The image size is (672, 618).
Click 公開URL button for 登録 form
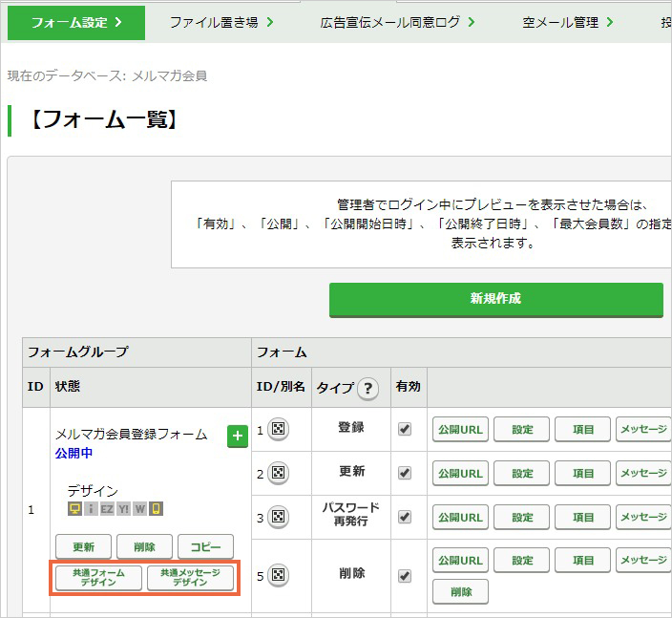coord(460,429)
